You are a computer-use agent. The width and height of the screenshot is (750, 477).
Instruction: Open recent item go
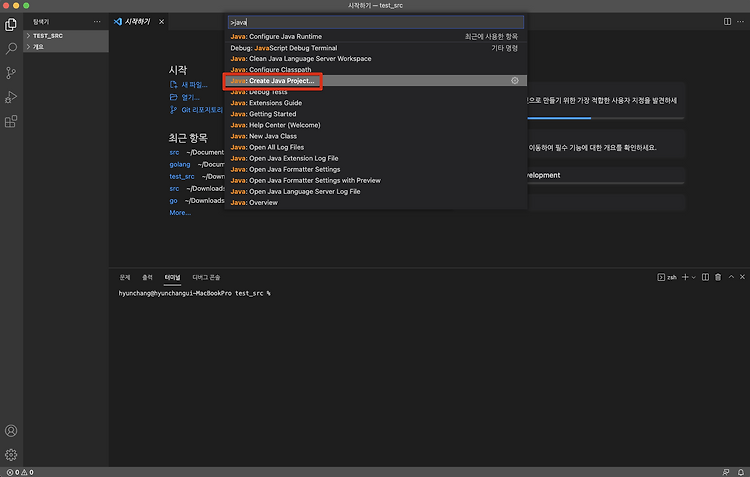[173, 200]
